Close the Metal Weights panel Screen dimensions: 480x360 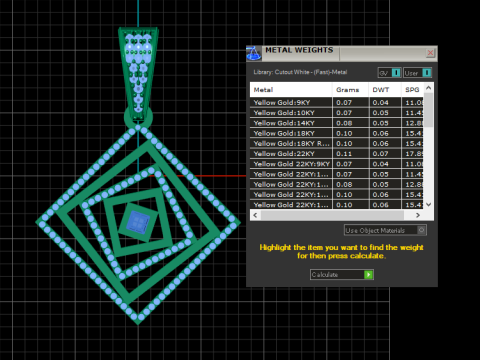click(430, 53)
